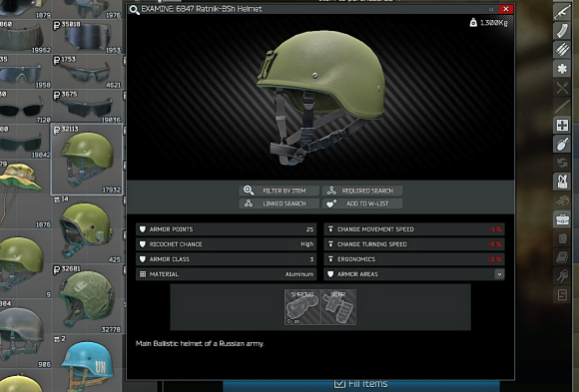Select the Ratnik helmet listing priced 32113
The image size is (579, 392).
tap(87, 160)
